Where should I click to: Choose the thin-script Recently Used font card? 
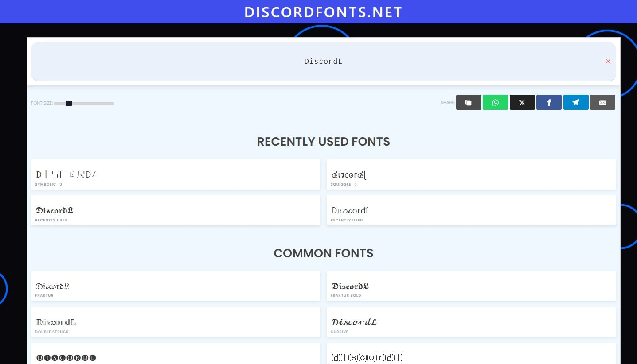[471, 210]
